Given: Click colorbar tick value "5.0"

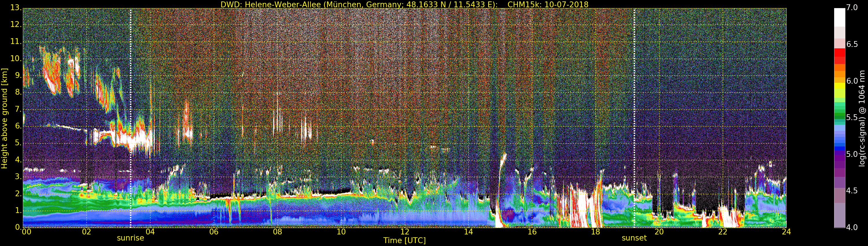Looking at the screenshot, I should click(852, 154).
